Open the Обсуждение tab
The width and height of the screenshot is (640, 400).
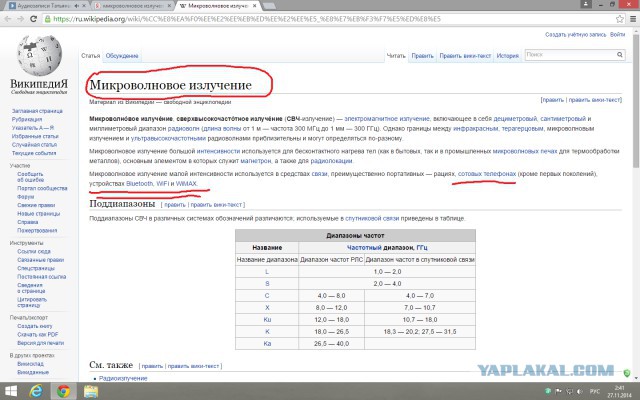(x=122, y=56)
